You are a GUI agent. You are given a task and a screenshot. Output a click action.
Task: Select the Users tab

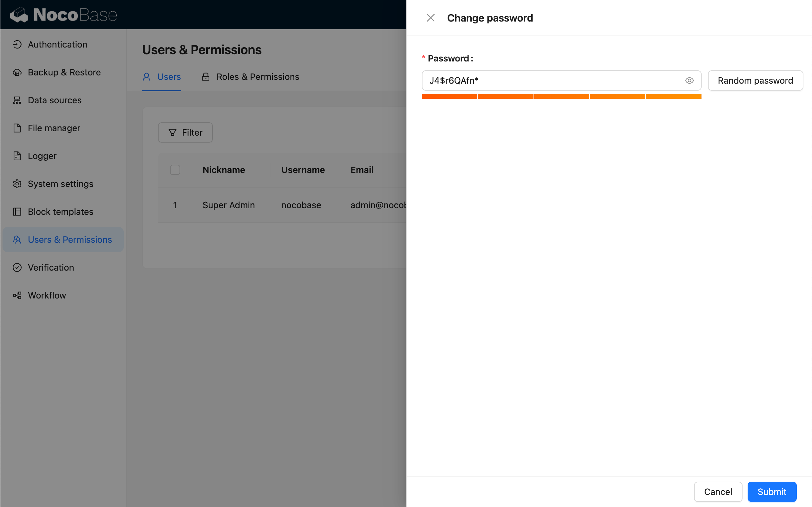point(162,77)
